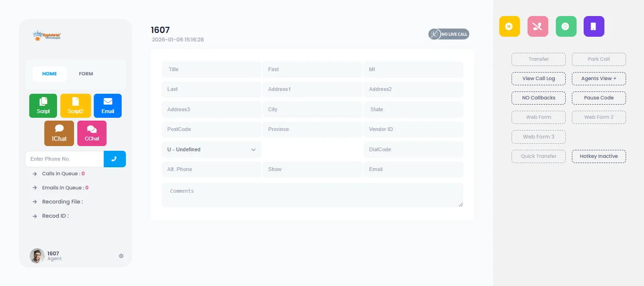Viewport: 644px width, 286px height.
Task: Click the pink hang-up call icon
Action: coord(537,26)
